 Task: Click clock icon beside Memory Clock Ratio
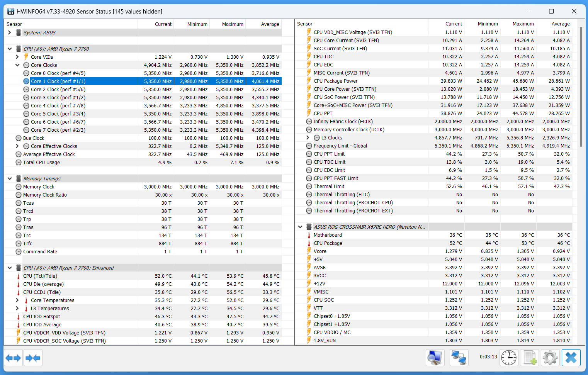[x=19, y=195]
